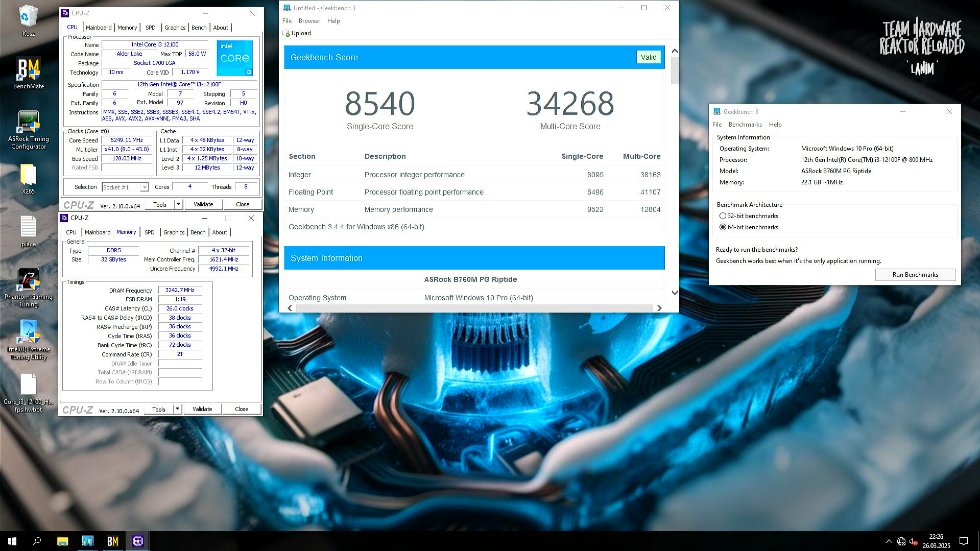Click Close button in Memory CPU-Z window
The height and width of the screenshot is (551, 980).
pyautogui.click(x=242, y=409)
